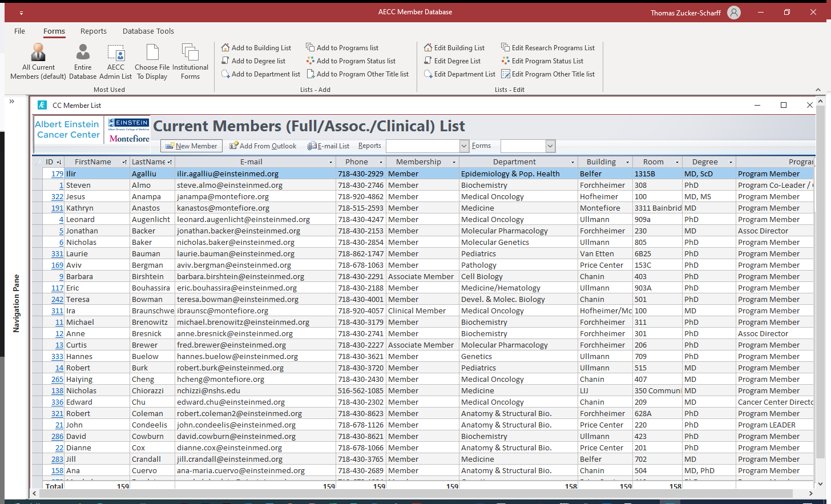Click phone cell 718-430-2153
831x504 pixels.
(361, 231)
